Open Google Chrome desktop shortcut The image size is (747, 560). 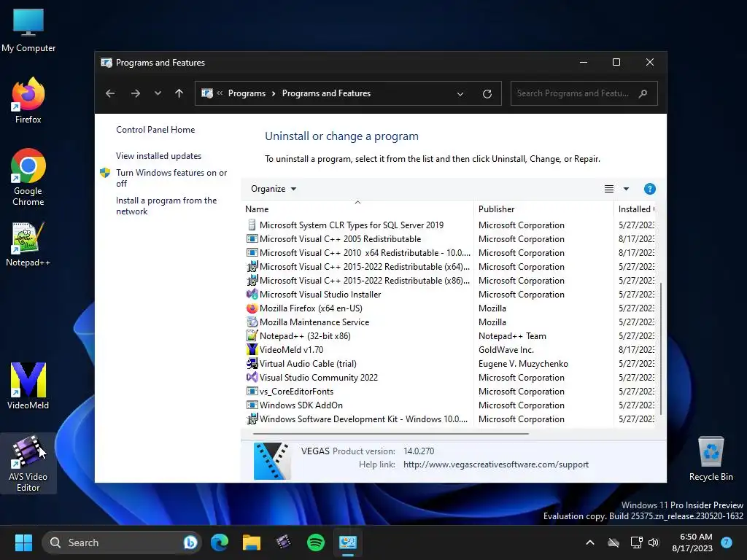(x=28, y=177)
